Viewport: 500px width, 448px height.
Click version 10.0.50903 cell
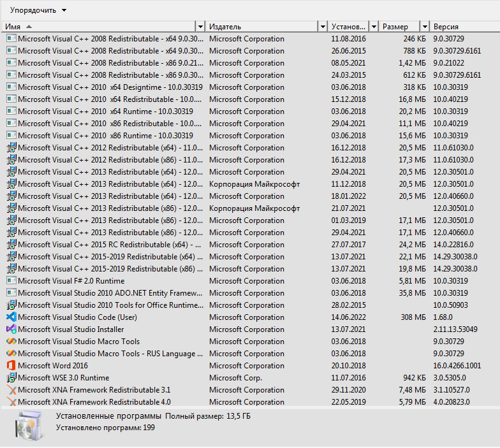(450, 305)
